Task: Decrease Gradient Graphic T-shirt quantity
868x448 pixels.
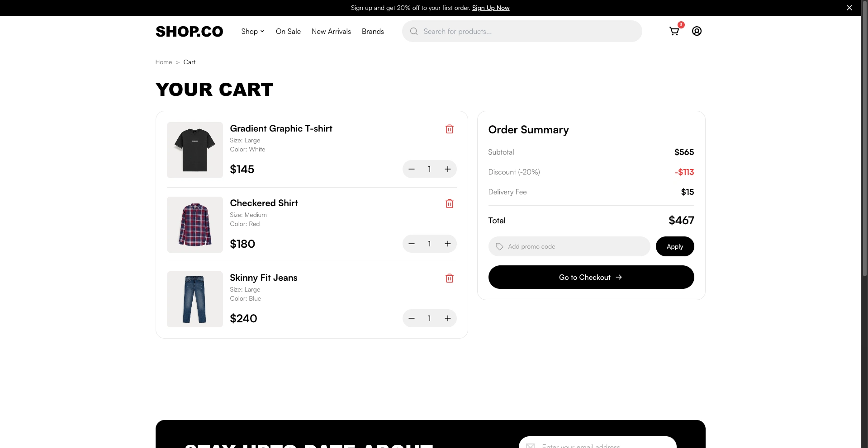Action: coord(412,169)
